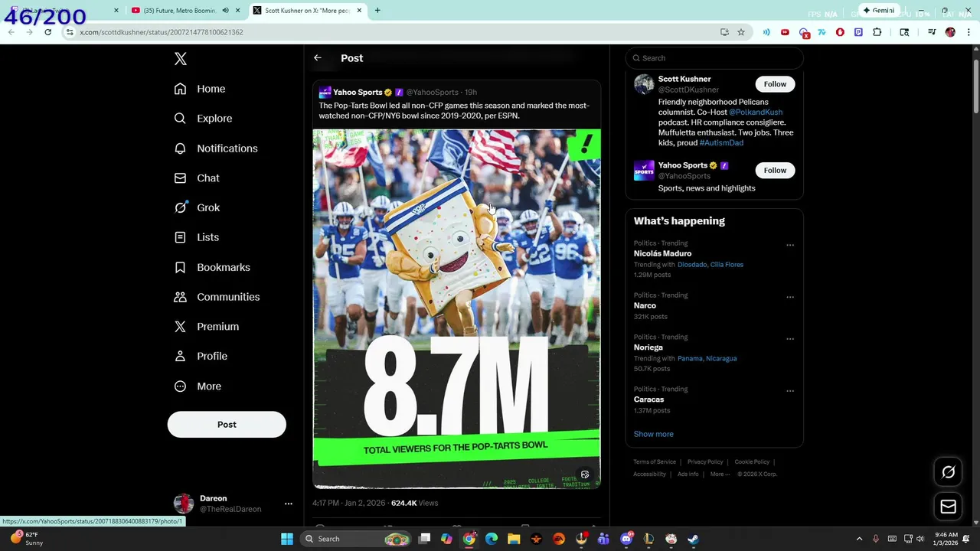Open the floating Messages envelope button
This screenshot has height=551, width=980.
(948, 507)
